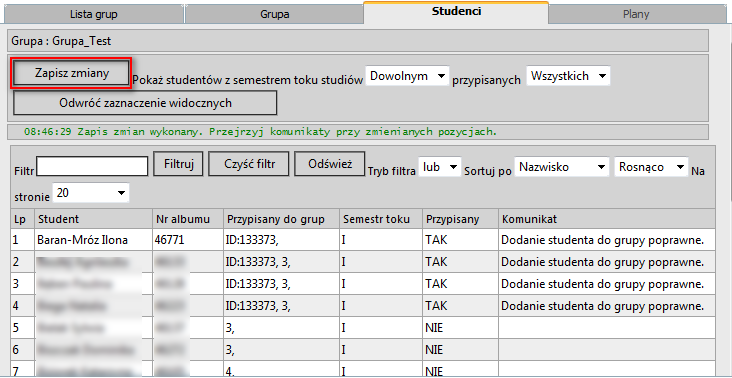Click the group value 3, in row 6
The image size is (732, 378).
230,350
